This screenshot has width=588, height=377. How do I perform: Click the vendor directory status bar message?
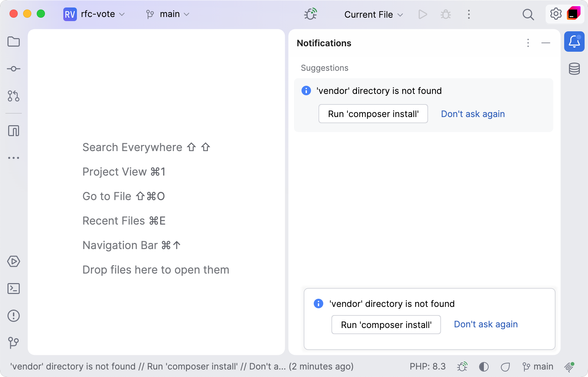tap(182, 366)
